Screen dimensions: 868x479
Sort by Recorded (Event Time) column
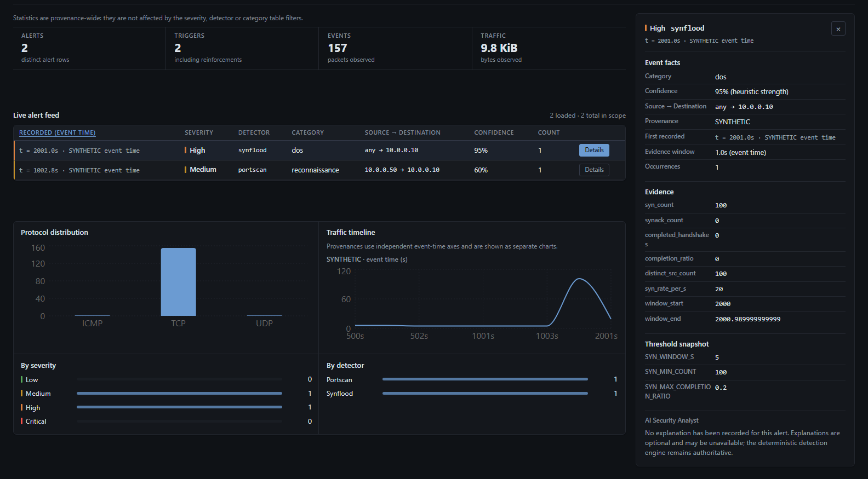[57, 132]
